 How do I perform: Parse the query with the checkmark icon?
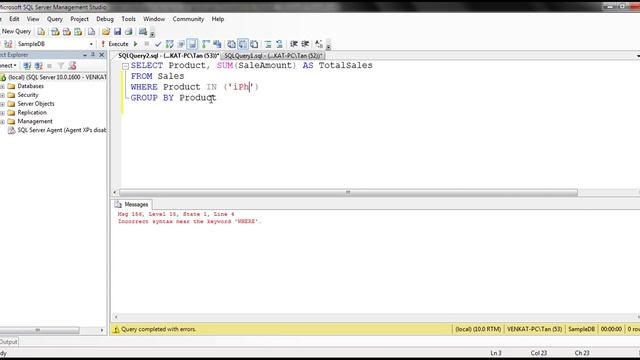pyautogui.click(x=158, y=44)
